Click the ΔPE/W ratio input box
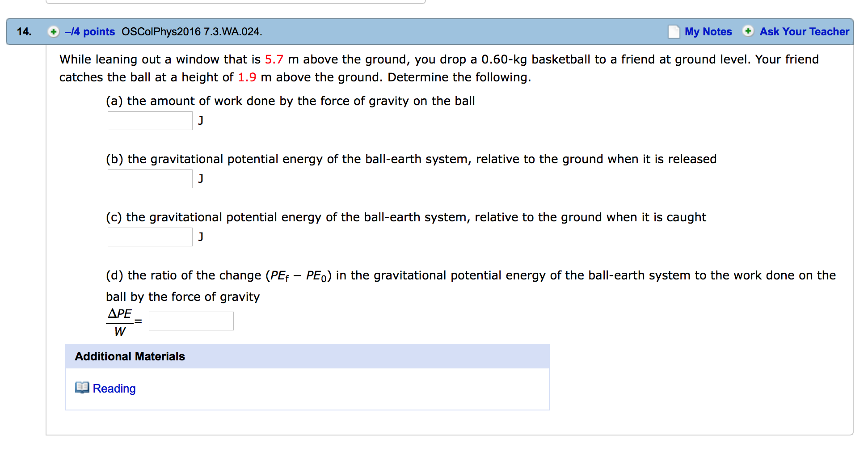Viewport: 868px width, 465px height. [x=191, y=321]
